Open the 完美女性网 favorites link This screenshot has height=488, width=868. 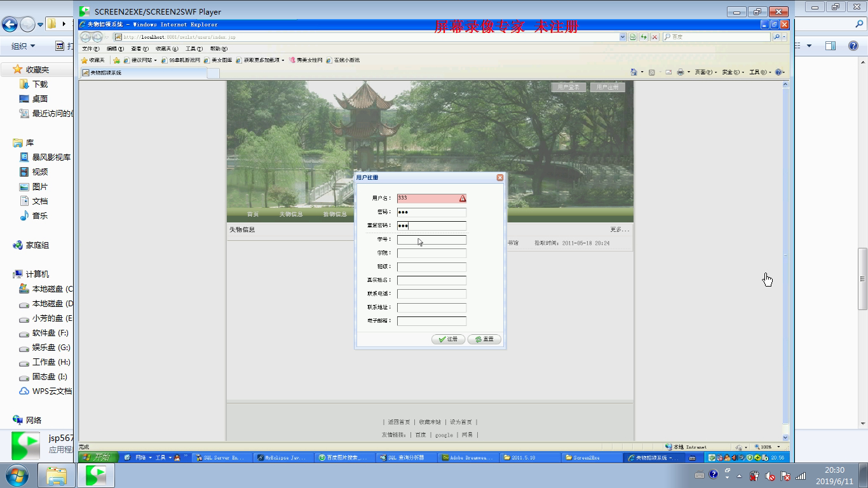(306, 60)
